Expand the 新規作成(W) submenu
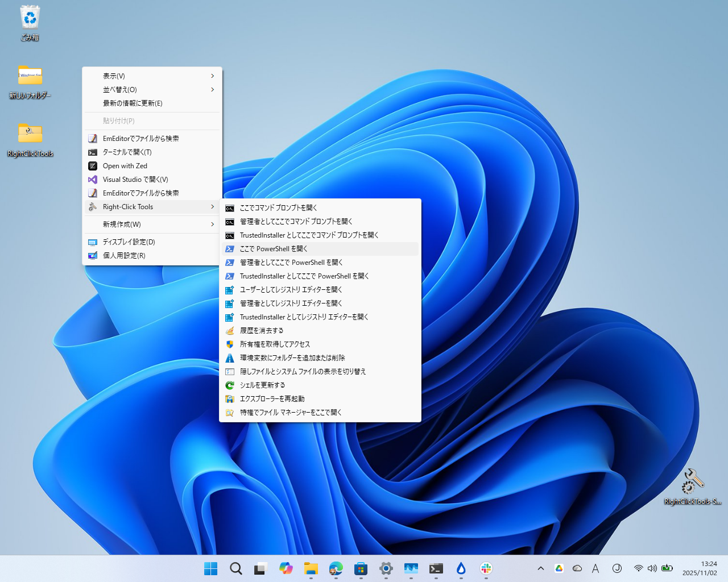The width and height of the screenshot is (728, 582). click(152, 224)
